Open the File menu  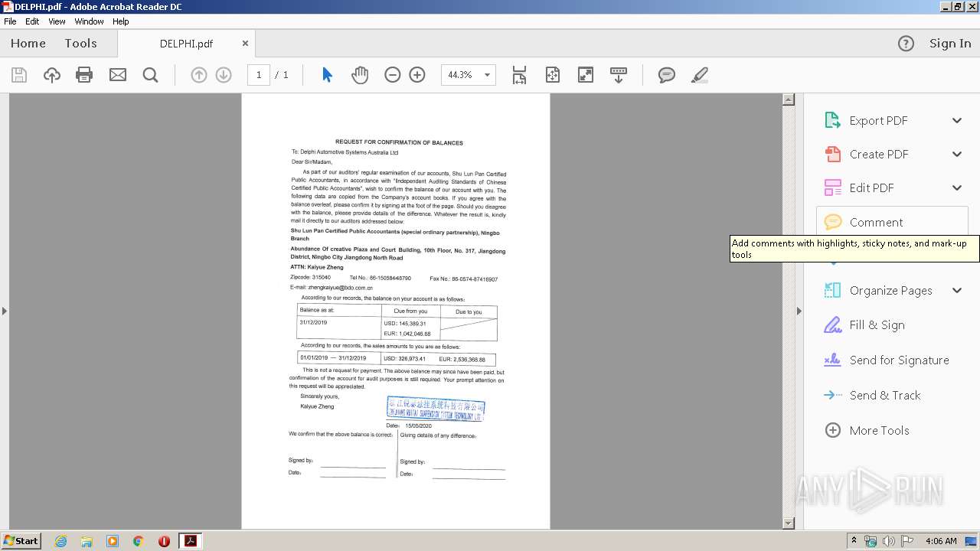pyautogui.click(x=10, y=21)
